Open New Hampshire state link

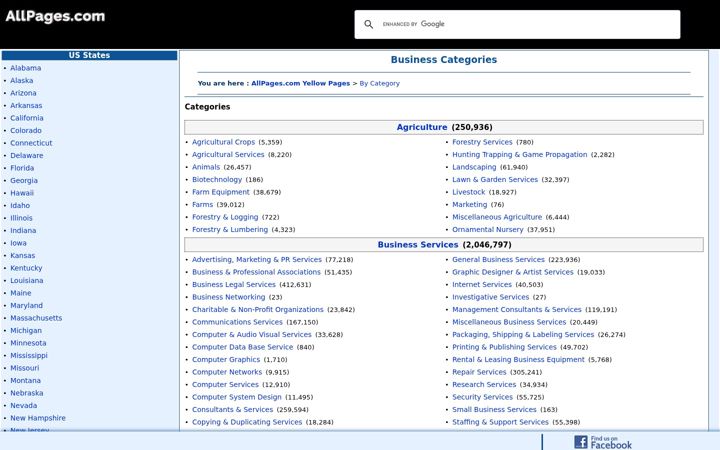click(x=38, y=418)
